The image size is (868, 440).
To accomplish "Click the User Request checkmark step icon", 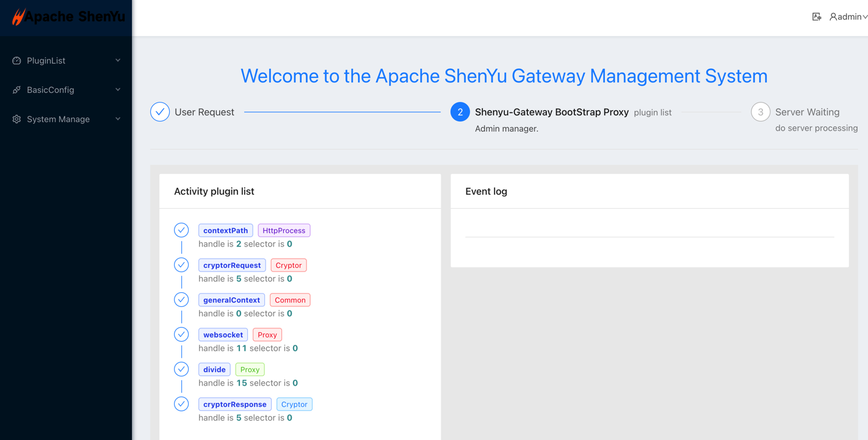I will (x=160, y=112).
